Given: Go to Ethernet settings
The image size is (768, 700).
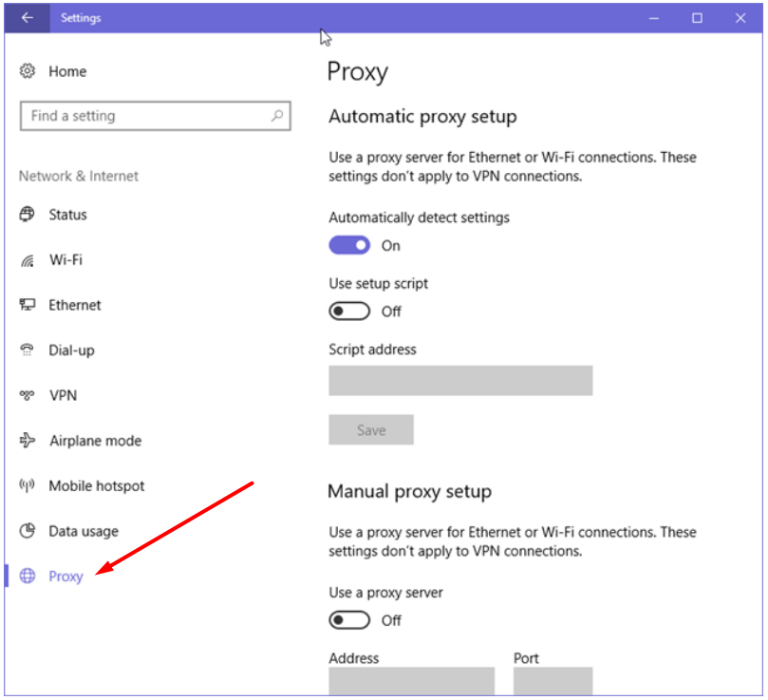Looking at the screenshot, I should pyautogui.click(x=74, y=305).
